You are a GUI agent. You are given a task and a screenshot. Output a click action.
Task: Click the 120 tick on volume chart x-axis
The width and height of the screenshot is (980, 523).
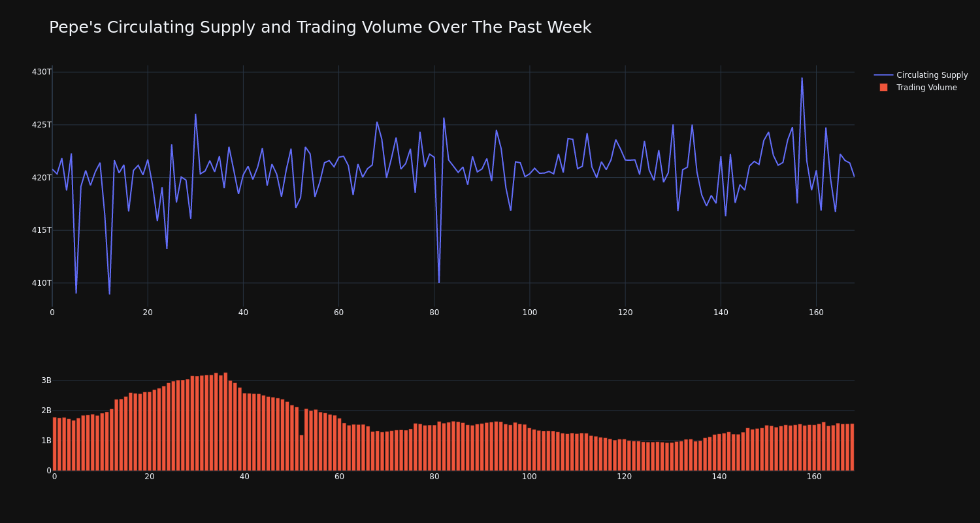tap(625, 477)
